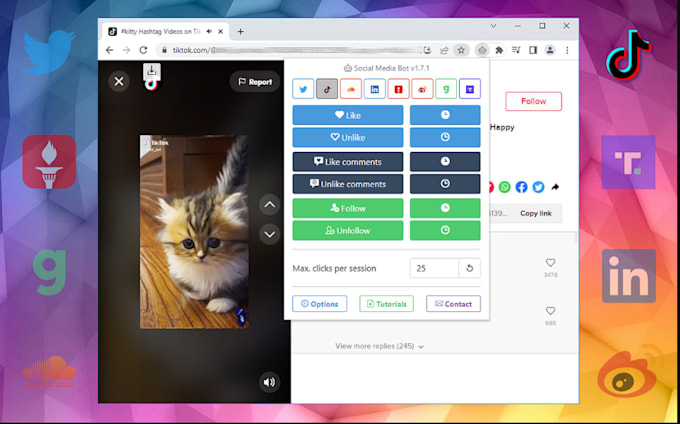Share the video to Twitter on TikTok page
This screenshot has height=424, width=680.
tap(538, 187)
